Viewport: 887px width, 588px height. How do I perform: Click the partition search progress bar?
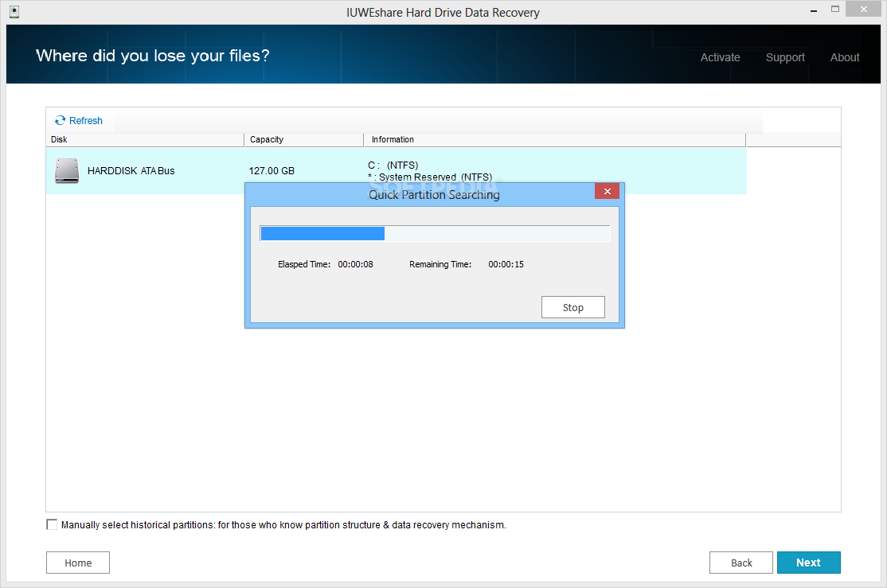tap(435, 233)
